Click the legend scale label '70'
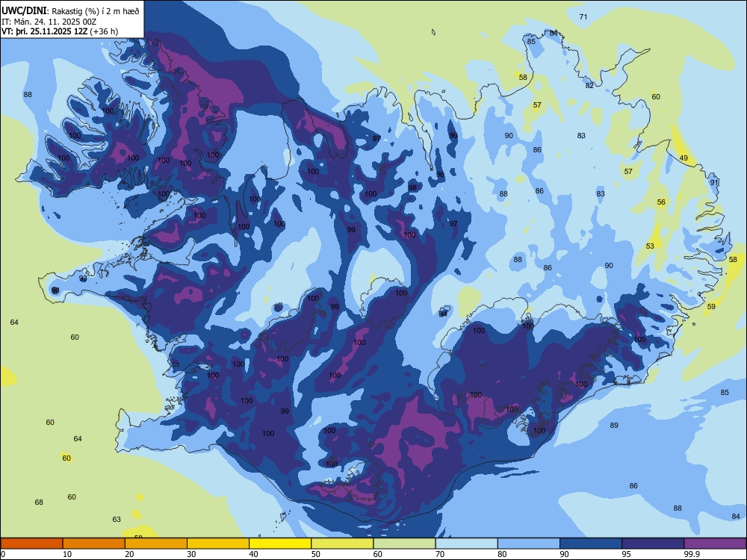The image size is (747, 560). pos(440,554)
